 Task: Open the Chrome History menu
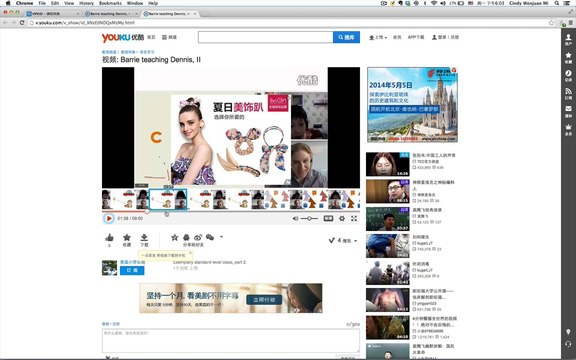click(x=86, y=3)
